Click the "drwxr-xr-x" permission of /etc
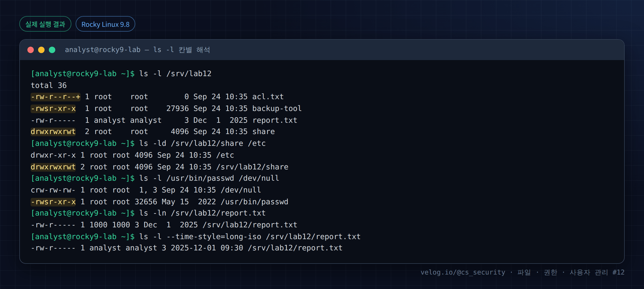 tap(53, 155)
